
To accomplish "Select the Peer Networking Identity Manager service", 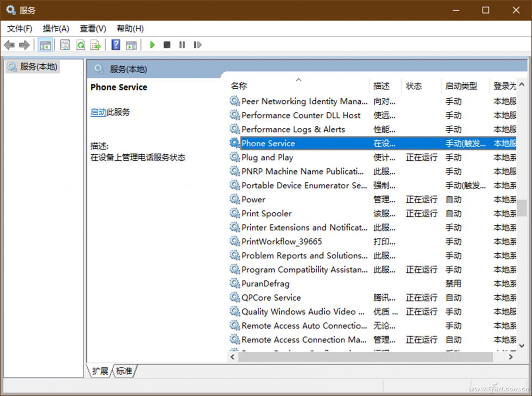I will [372, 101].
